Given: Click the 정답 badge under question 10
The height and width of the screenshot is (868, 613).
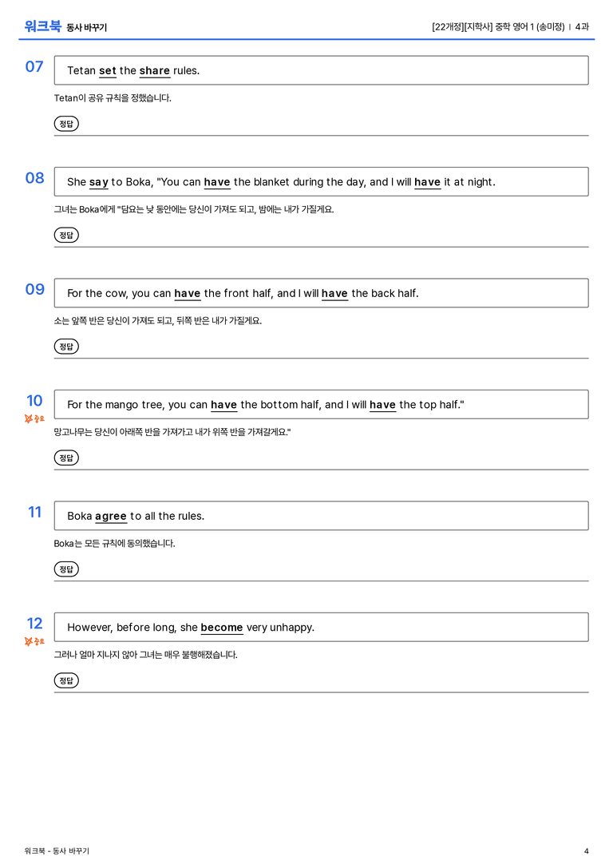Looking at the screenshot, I should 66,458.
